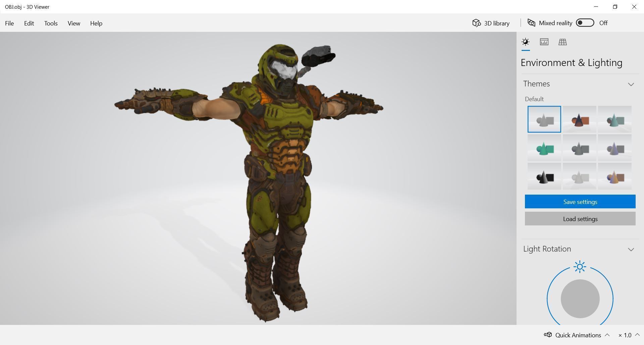Click the 3D library button label
The image size is (644, 345).
point(497,23)
